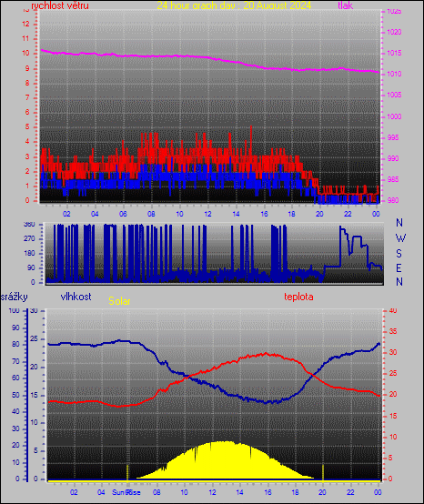Click the "270" value on the wind direction axis
The width and height of the screenshot is (424, 504).
[x=29, y=239]
